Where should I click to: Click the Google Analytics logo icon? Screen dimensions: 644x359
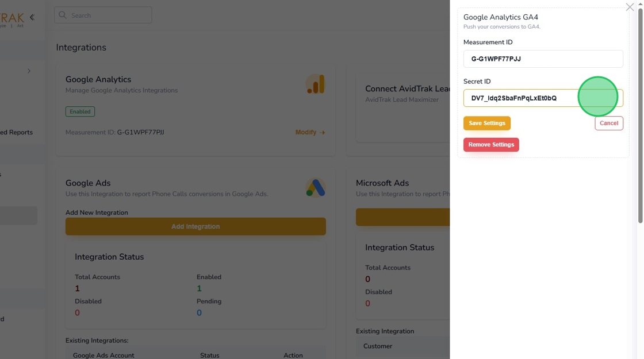316,84
